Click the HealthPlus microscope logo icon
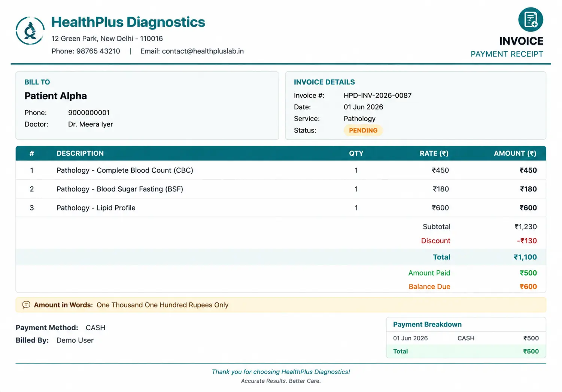562x392 pixels. pos(30,31)
